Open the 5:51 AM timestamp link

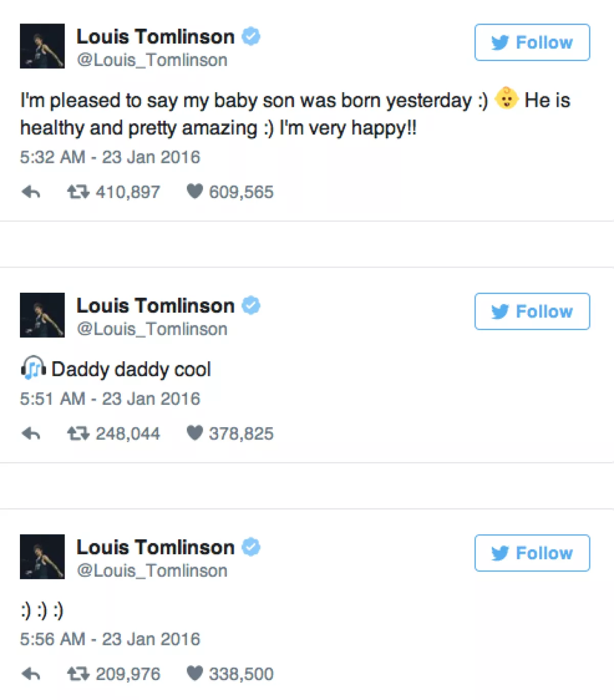110,399
